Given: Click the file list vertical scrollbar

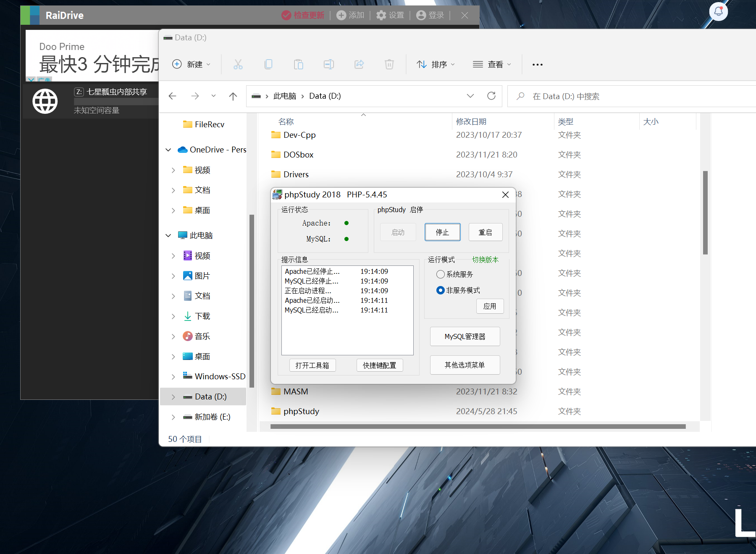Looking at the screenshot, I should (705, 213).
